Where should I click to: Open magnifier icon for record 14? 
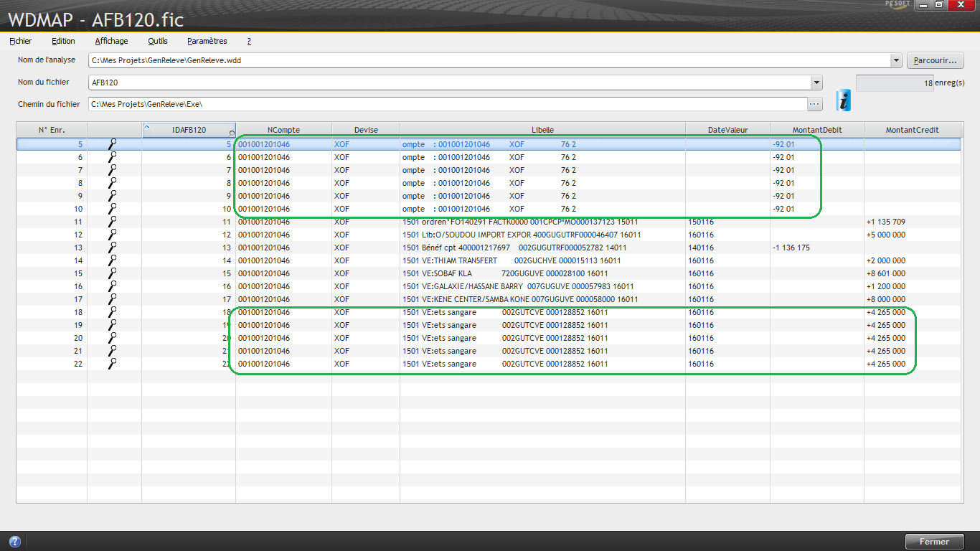113,260
